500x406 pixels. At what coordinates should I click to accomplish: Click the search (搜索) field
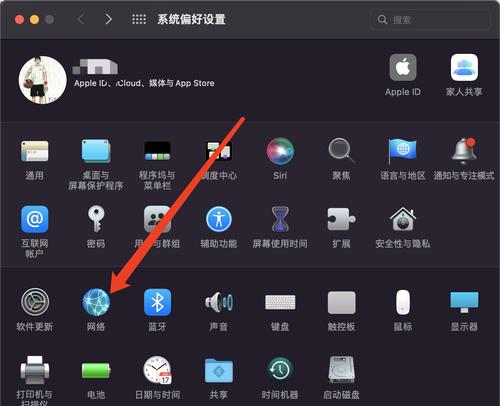pos(431,20)
